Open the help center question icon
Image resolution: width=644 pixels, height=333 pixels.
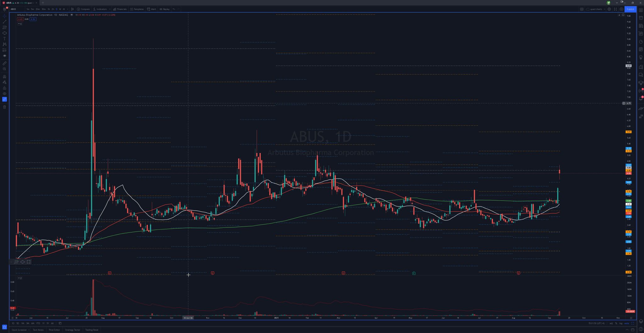pos(641,329)
